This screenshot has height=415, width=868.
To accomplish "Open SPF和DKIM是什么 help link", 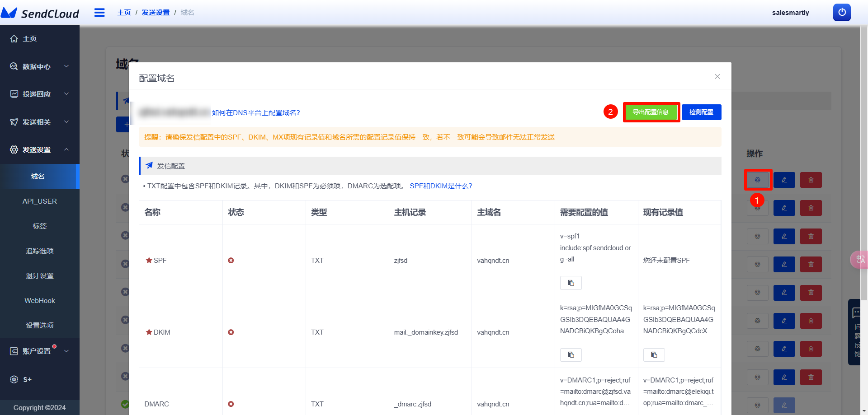I will pyautogui.click(x=441, y=186).
